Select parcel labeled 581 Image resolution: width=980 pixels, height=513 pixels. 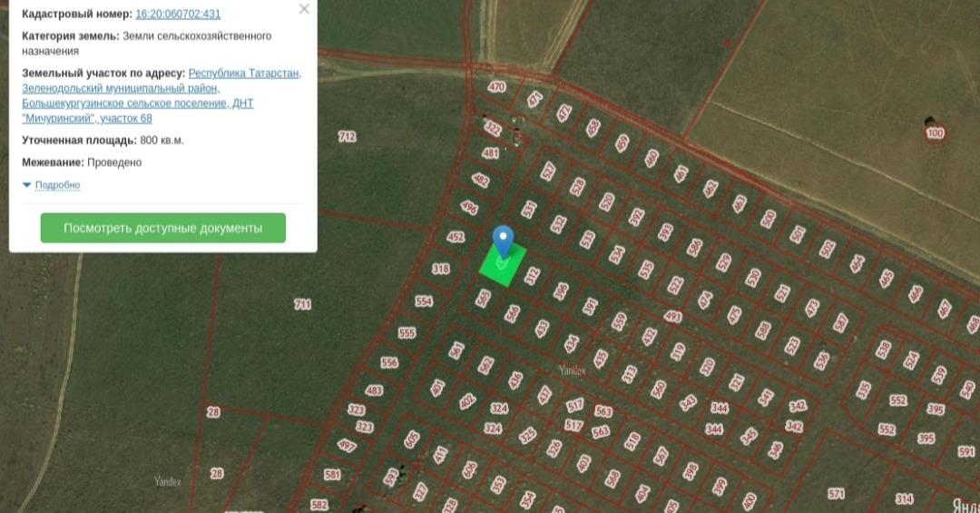tap(332, 475)
